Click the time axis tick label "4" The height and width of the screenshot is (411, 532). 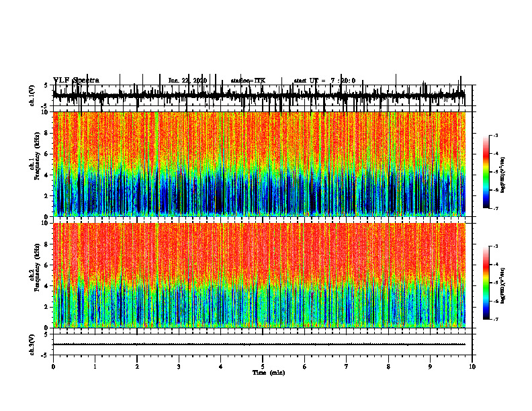click(221, 367)
